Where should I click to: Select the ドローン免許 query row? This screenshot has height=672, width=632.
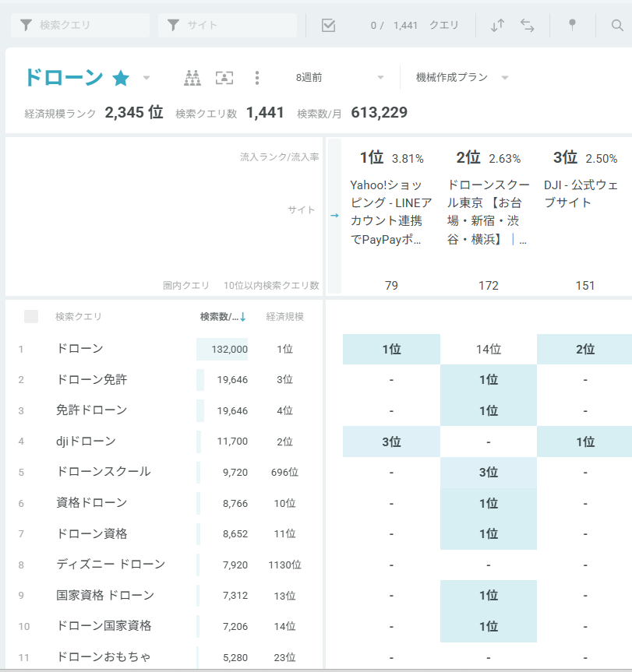pyautogui.click(x=92, y=379)
